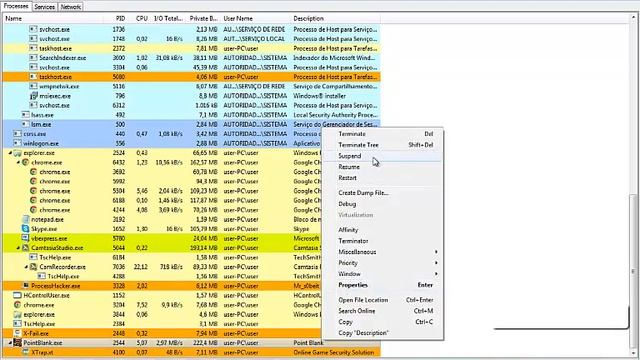
Task: Click chrome.exe icon with PID 5504
Action: [x=33, y=191]
